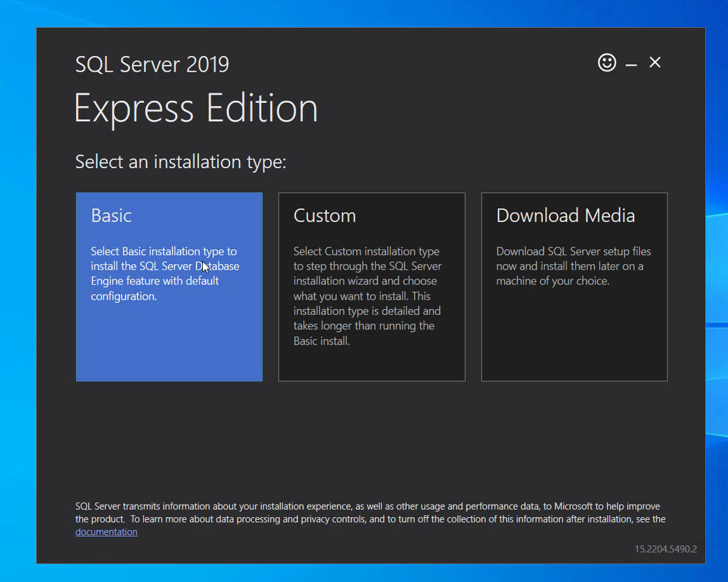Click the version number 15.2204.5490.2
This screenshot has width=728, height=582.
click(665, 549)
